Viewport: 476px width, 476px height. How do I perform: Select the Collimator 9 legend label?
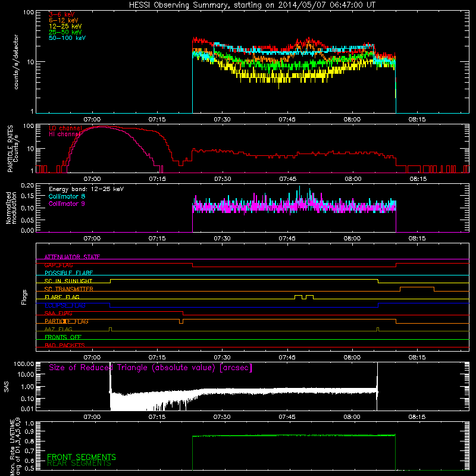[x=67, y=203]
